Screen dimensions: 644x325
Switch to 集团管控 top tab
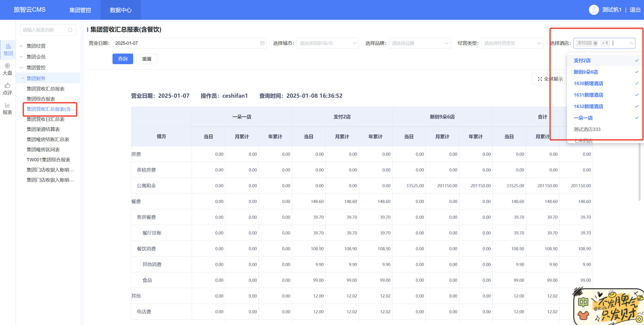point(80,10)
